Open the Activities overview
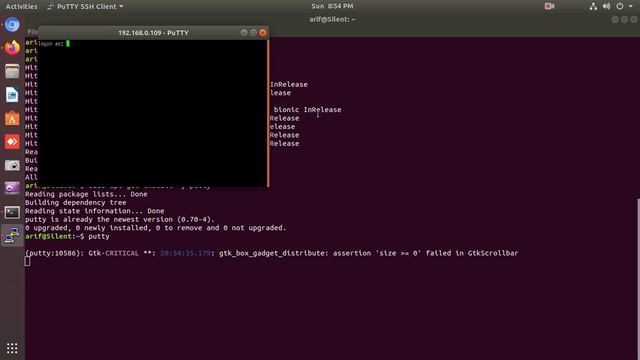The height and width of the screenshot is (360, 640). [x=21, y=7]
